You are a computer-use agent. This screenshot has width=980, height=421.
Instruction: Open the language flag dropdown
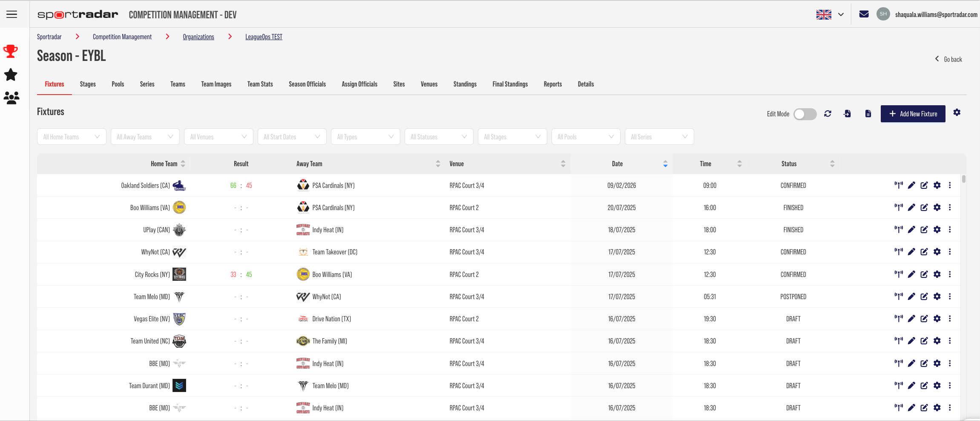(830, 14)
